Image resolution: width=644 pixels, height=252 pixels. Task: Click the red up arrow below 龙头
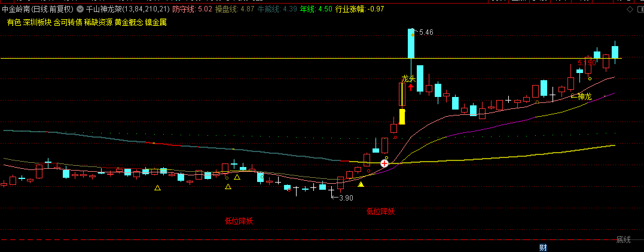point(411,87)
